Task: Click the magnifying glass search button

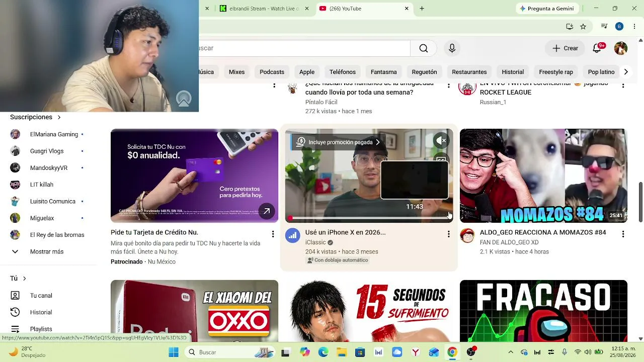Action: [x=424, y=48]
